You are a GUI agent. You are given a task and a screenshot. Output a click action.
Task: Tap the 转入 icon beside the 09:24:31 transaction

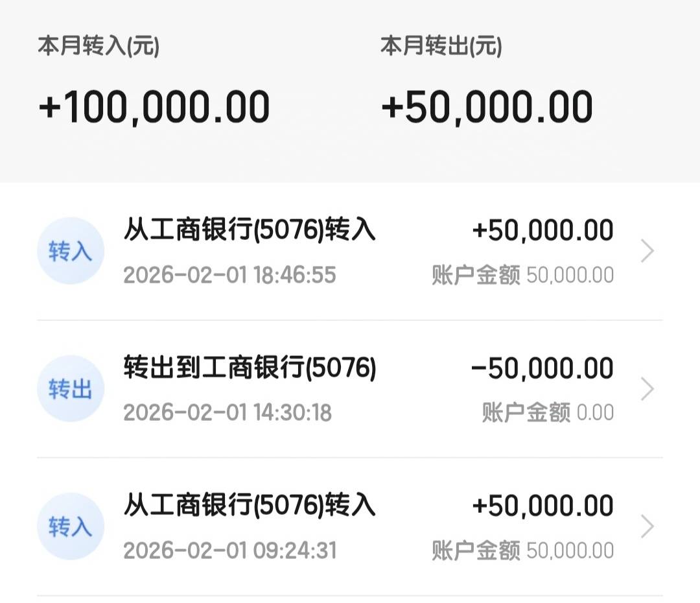click(x=70, y=526)
